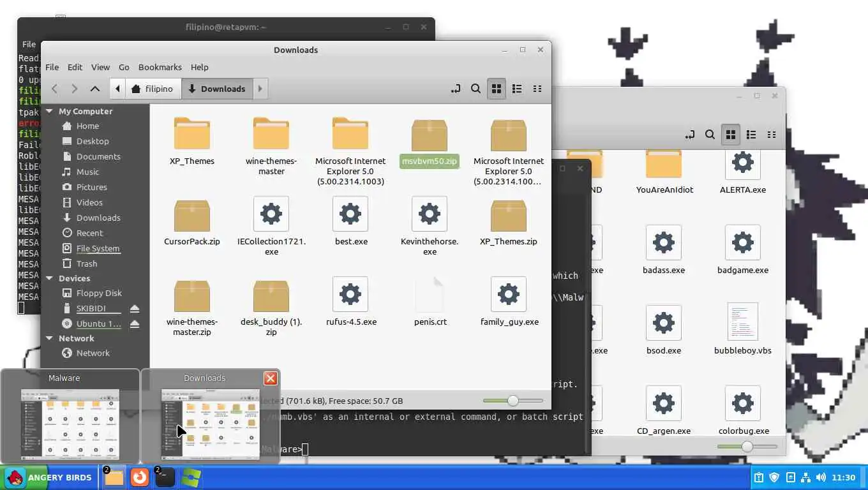Click the 11:30 clock
This screenshot has width=868, height=490.
pyautogui.click(x=844, y=477)
